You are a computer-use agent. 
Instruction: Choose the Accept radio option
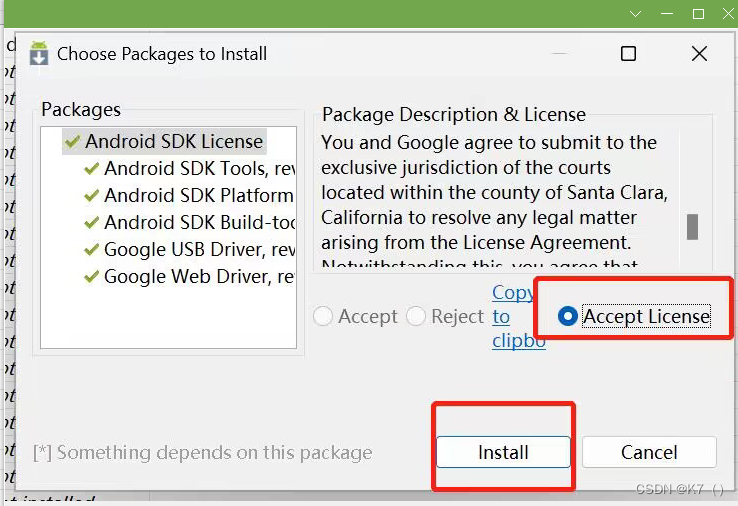pos(355,316)
